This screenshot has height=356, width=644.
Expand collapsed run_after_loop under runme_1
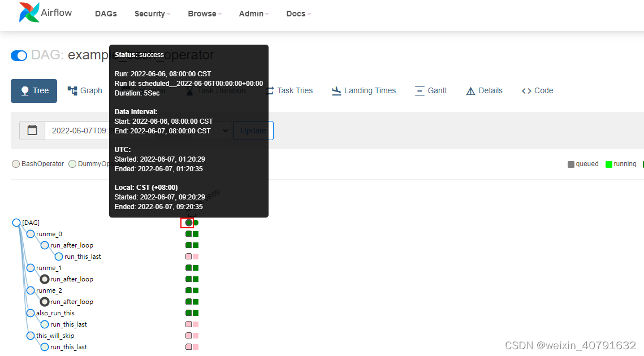44,279
